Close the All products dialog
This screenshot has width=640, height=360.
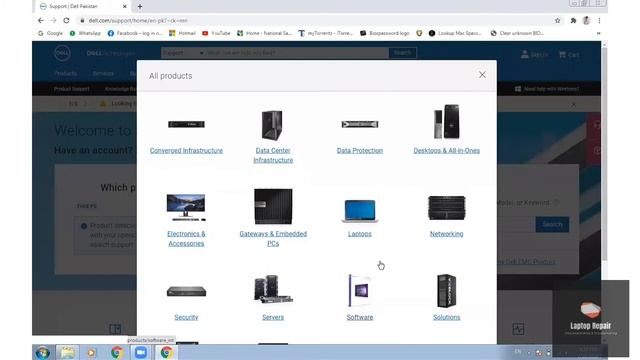click(482, 75)
